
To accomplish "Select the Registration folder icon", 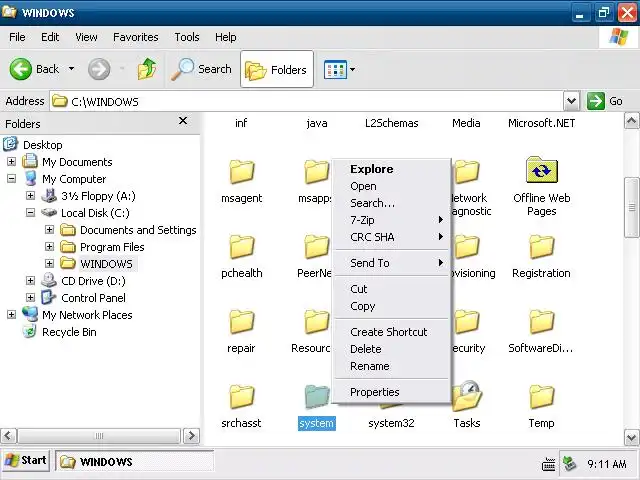I will pyautogui.click(x=542, y=247).
